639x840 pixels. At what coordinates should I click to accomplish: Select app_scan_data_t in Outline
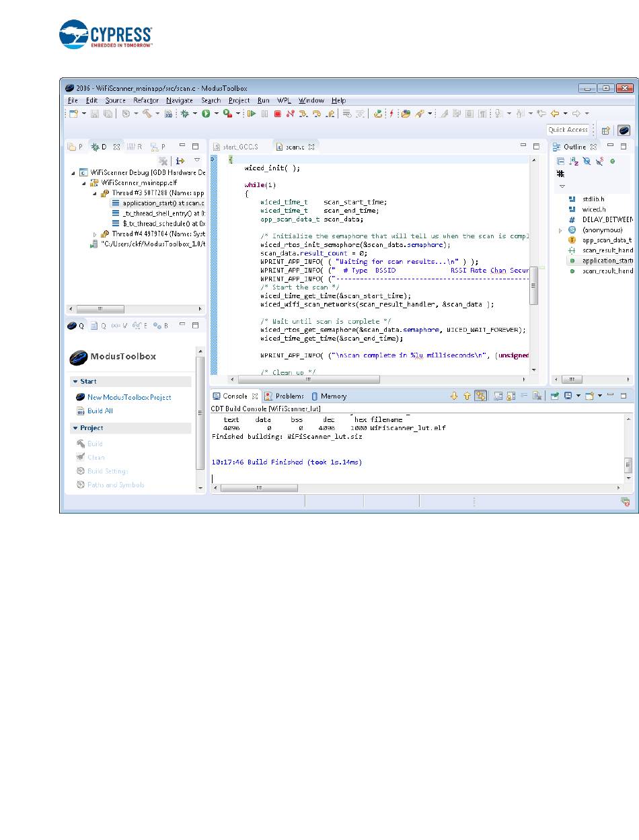click(x=601, y=240)
